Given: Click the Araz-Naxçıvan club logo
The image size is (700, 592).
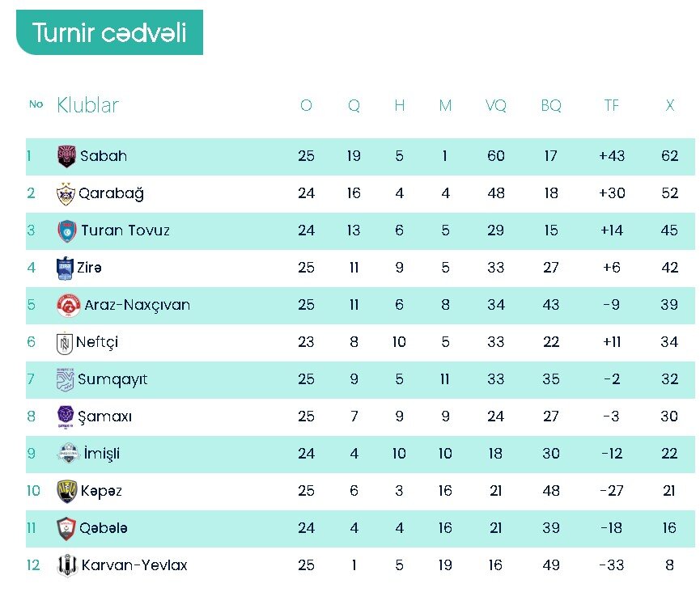Looking at the screenshot, I should (x=67, y=305).
